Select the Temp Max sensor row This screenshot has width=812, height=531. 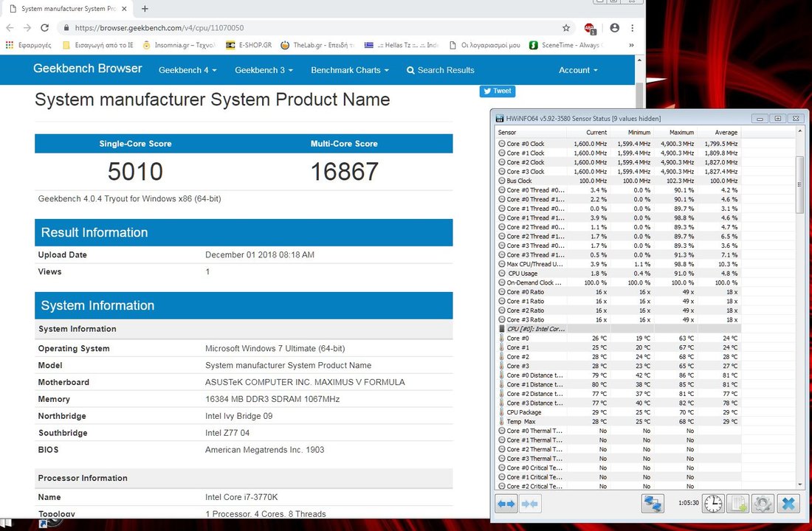[x=619, y=422]
